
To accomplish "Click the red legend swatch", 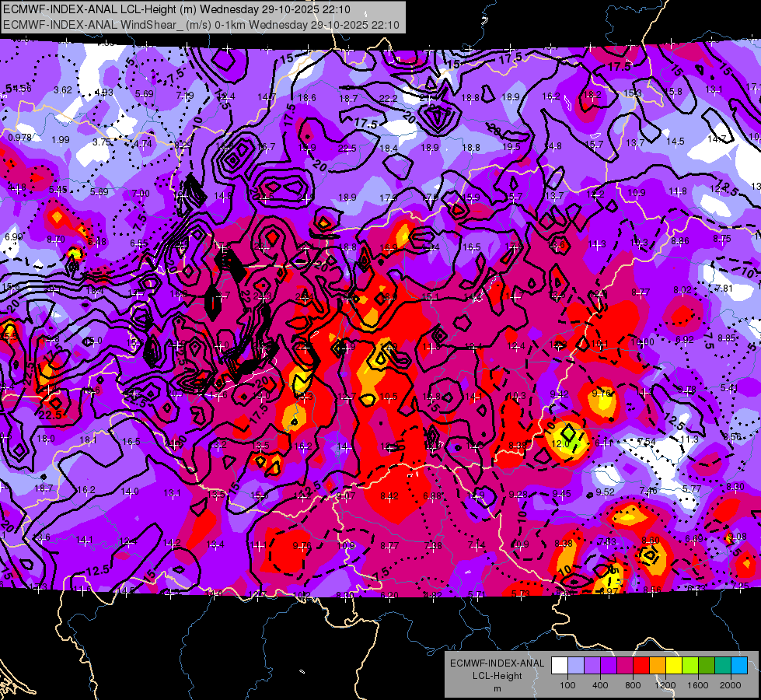I will 641,666.
